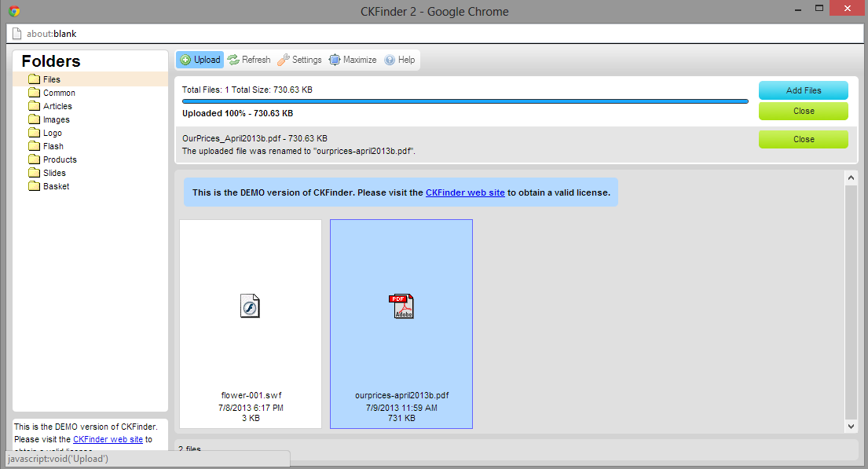868x469 pixels.
Task: Click the 7/9/2013 11:59 AM date text
Action: (x=401, y=408)
